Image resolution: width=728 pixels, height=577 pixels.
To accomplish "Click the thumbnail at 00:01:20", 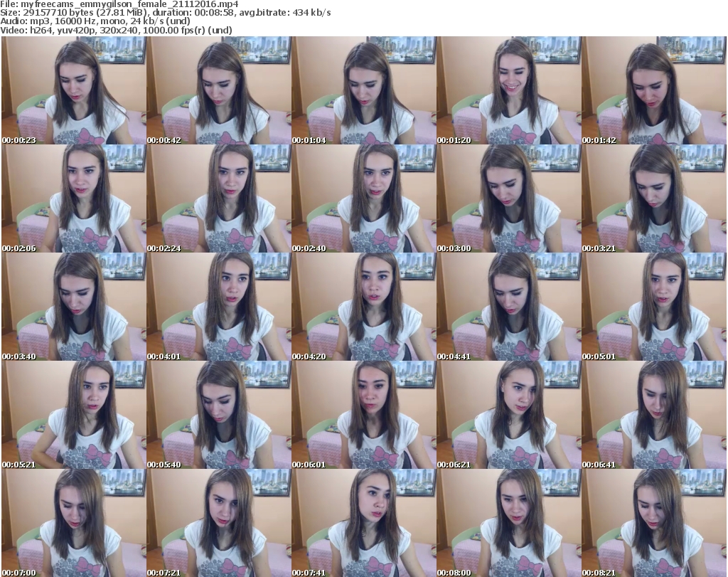I will 508,90.
